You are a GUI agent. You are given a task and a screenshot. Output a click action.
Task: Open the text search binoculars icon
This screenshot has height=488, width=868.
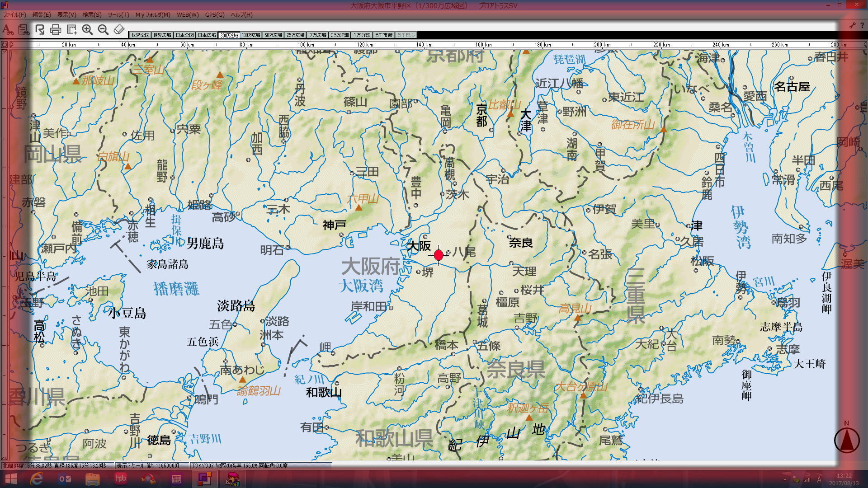(x=8, y=30)
